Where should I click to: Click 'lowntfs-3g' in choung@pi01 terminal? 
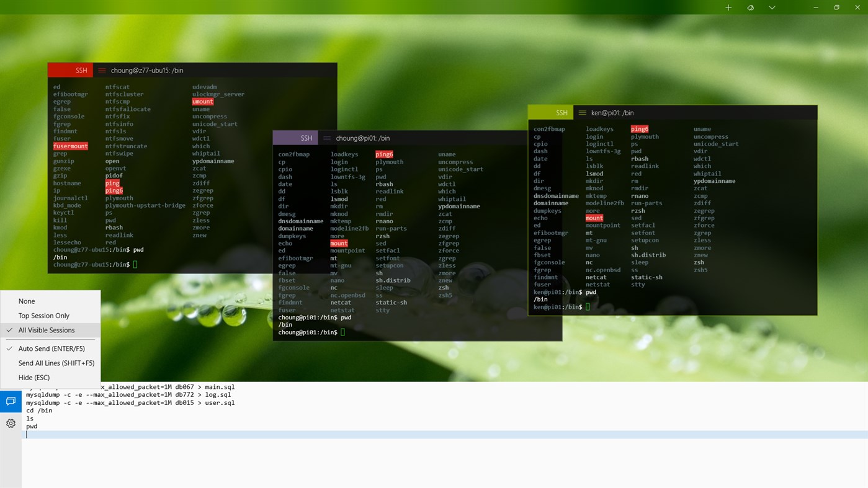pyautogui.click(x=348, y=177)
